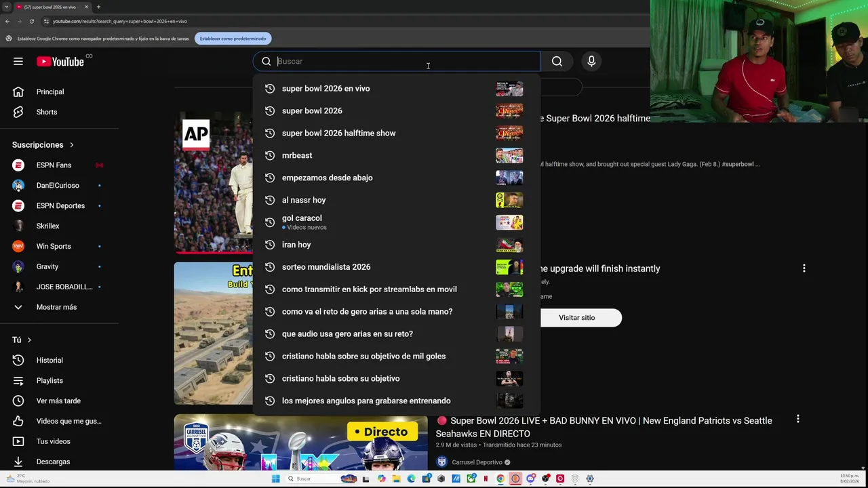Select suggestion 'cristiano habla sobre su objetivo'
868x488 pixels.
click(x=397, y=378)
